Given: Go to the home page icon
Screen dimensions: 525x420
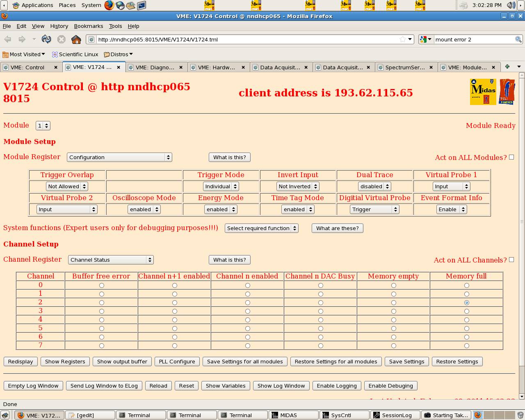Looking at the screenshot, I should tap(76, 39).
